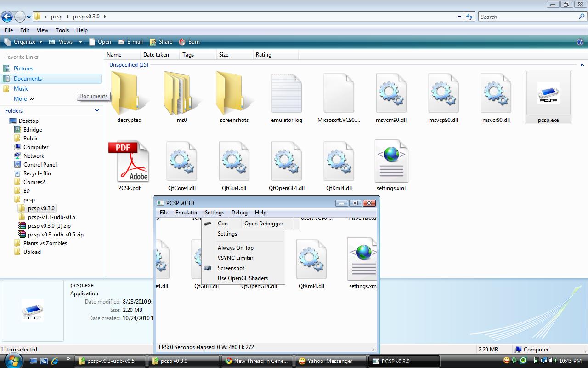Click the Explorer help question mark icon

580,42
